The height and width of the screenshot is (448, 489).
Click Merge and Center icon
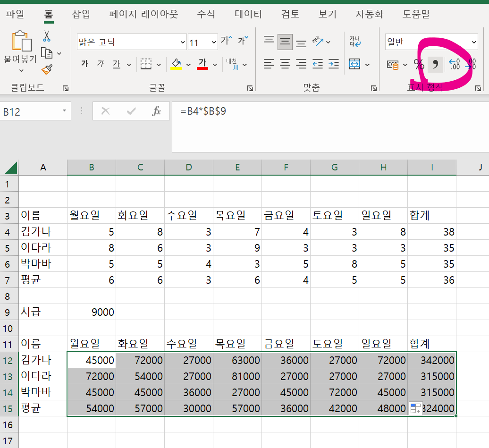tap(354, 64)
